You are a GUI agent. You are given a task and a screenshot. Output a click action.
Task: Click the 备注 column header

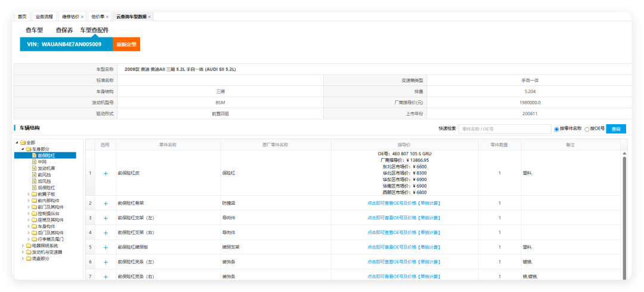pyautogui.click(x=570, y=145)
